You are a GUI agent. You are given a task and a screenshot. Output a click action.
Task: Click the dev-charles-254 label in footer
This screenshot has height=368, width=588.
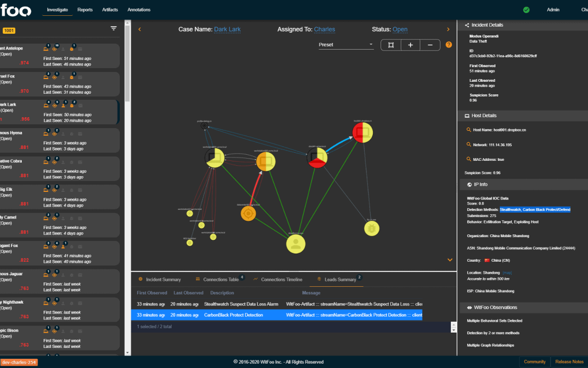(x=19, y=363)
